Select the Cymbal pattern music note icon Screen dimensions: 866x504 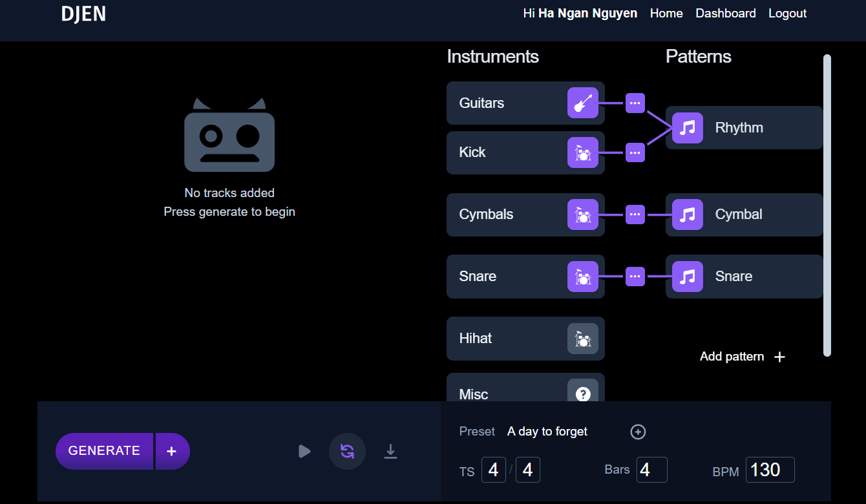tap(688, 215)
